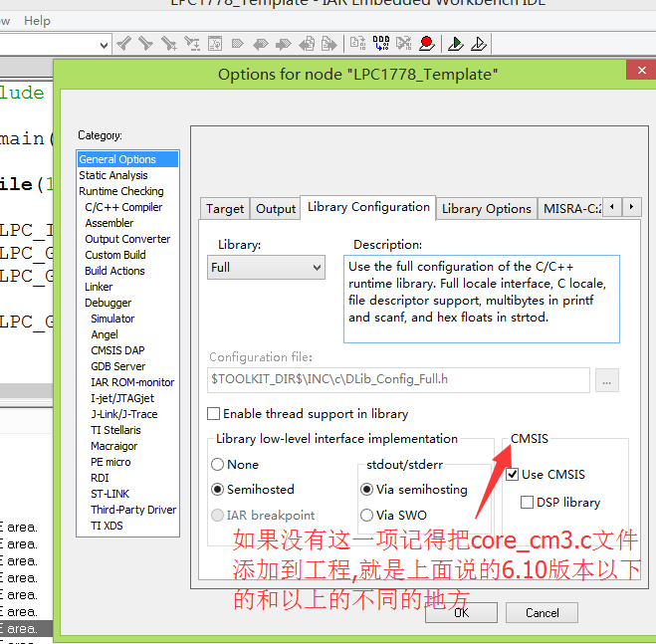Click the OK button

point(461,612)
